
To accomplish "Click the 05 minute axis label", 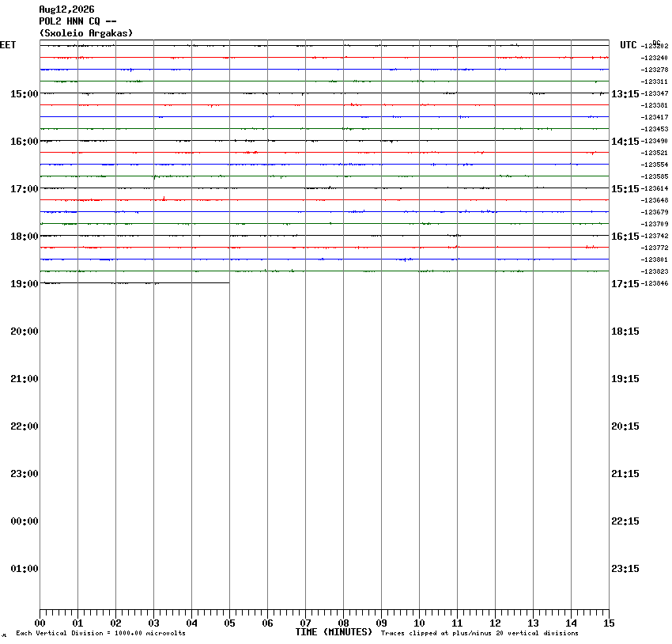I will coord(229,623).
